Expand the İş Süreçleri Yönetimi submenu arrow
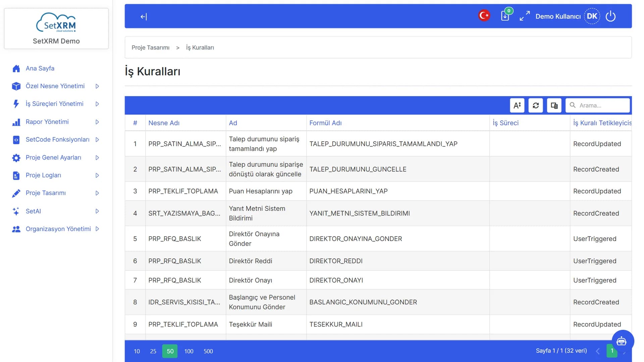Image resolution: width=644 pixels, height=362 pixels. click(97, 104)
